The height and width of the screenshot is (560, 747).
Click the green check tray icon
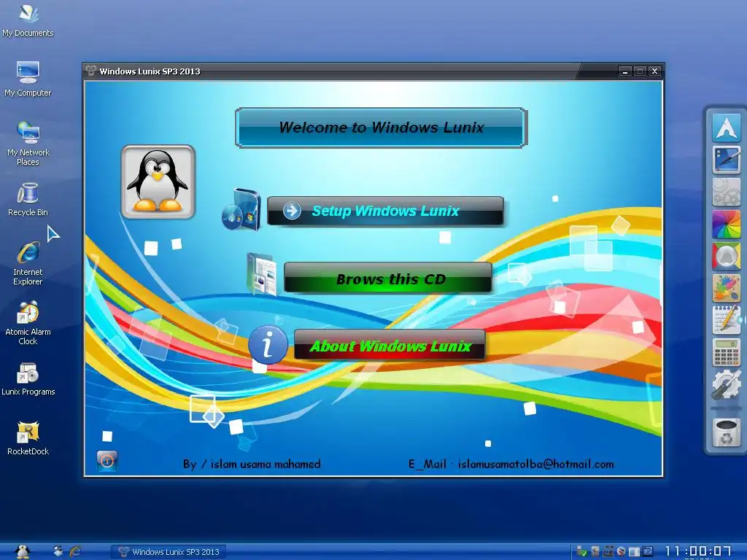581,551
